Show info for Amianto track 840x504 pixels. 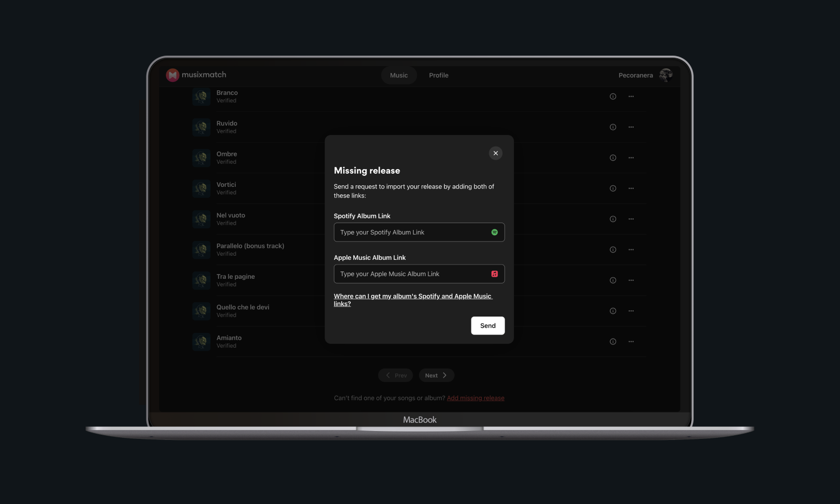click(x=613, y=341)
